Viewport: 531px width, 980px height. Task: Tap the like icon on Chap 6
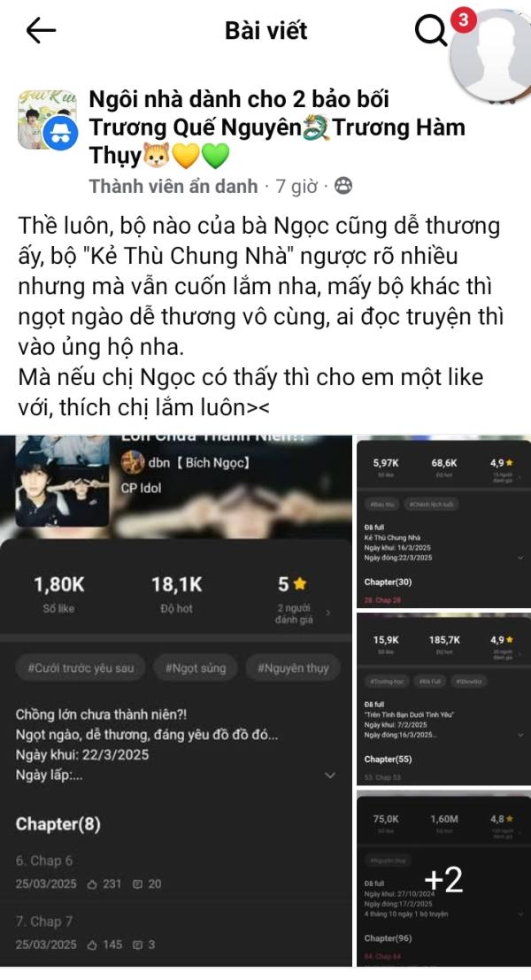tap(92, 884)
